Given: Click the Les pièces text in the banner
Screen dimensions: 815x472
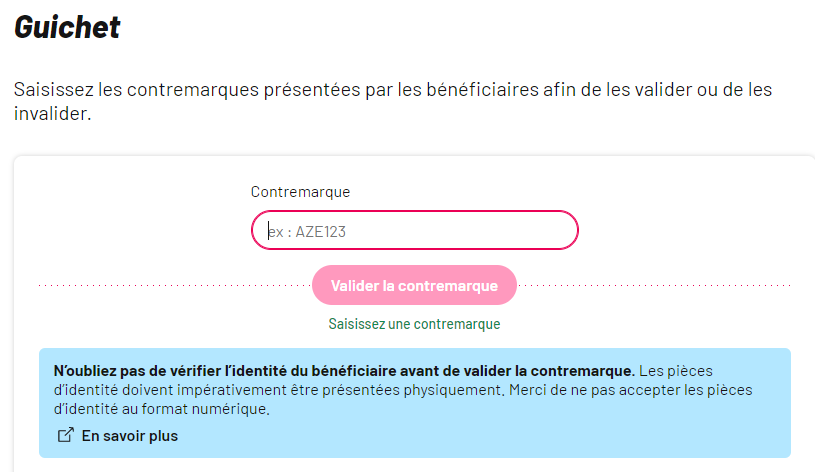Looking at the screenshot, I should point(676,371).
